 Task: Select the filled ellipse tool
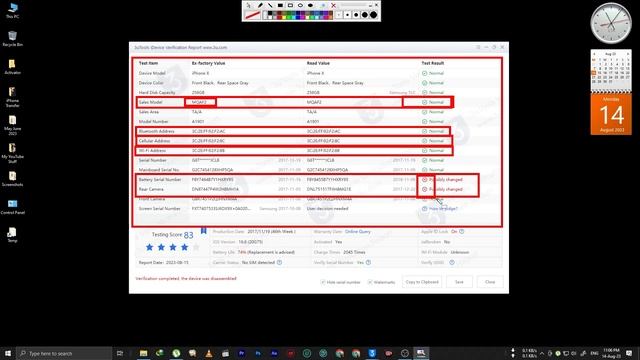click(x=311, y=5)
